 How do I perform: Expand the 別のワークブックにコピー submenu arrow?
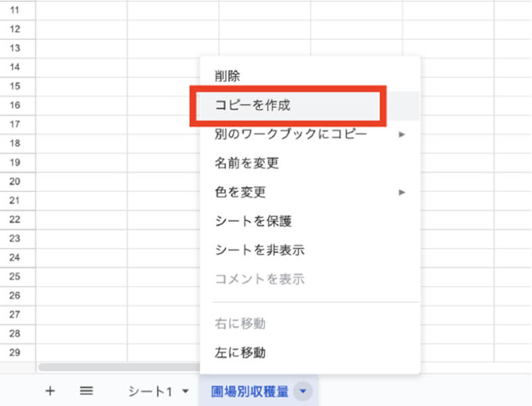point(401,135)
